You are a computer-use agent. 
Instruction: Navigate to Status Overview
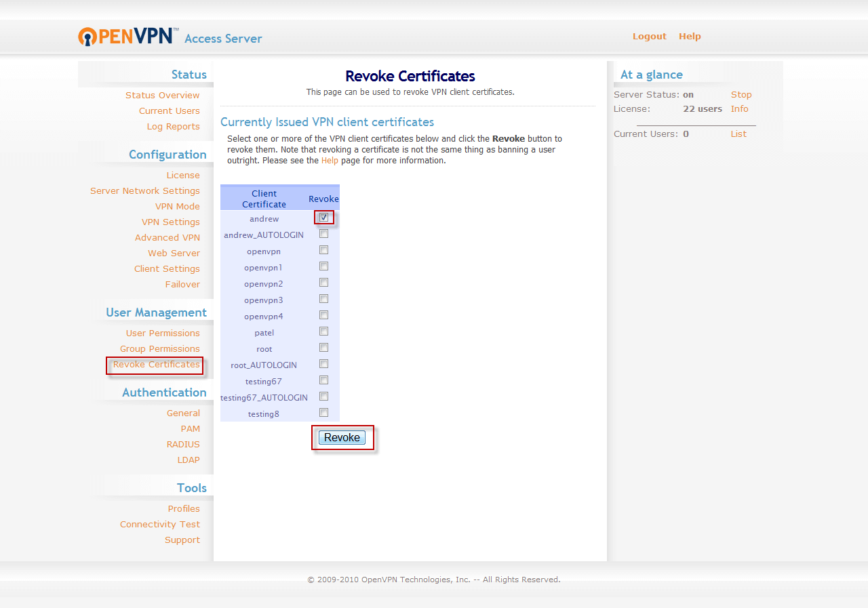tap(162, 95)
